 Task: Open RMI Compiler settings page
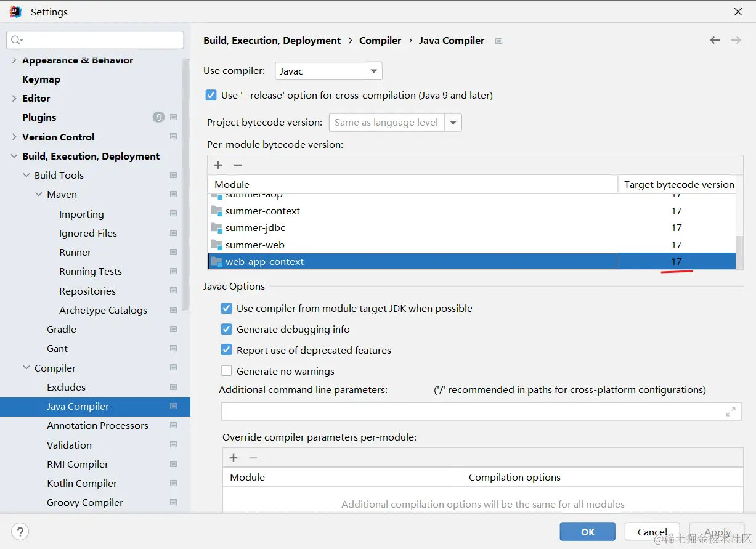[78, 464]
